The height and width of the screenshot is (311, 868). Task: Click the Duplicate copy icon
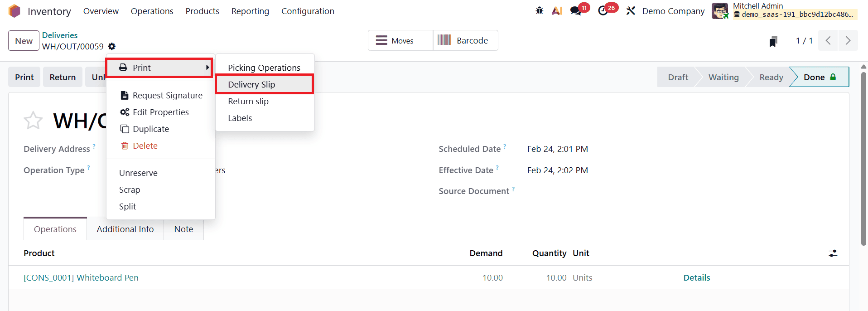coord(125,129)
